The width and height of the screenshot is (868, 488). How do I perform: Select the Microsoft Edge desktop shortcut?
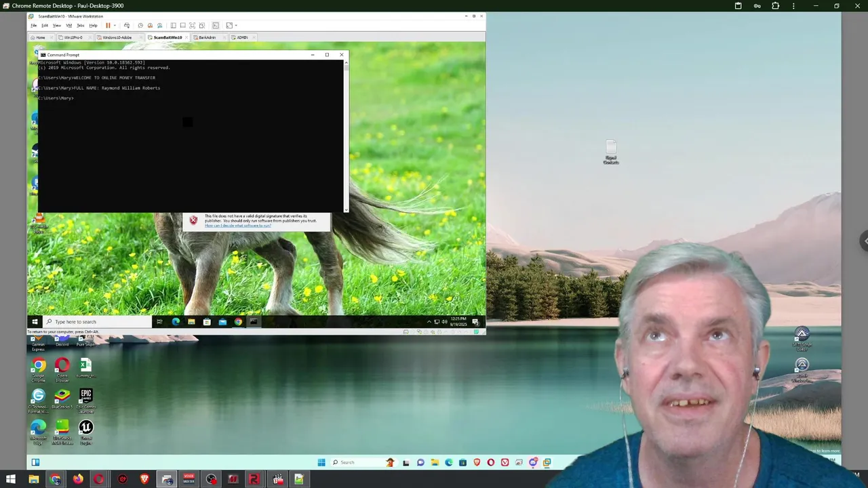pos(39,432)
